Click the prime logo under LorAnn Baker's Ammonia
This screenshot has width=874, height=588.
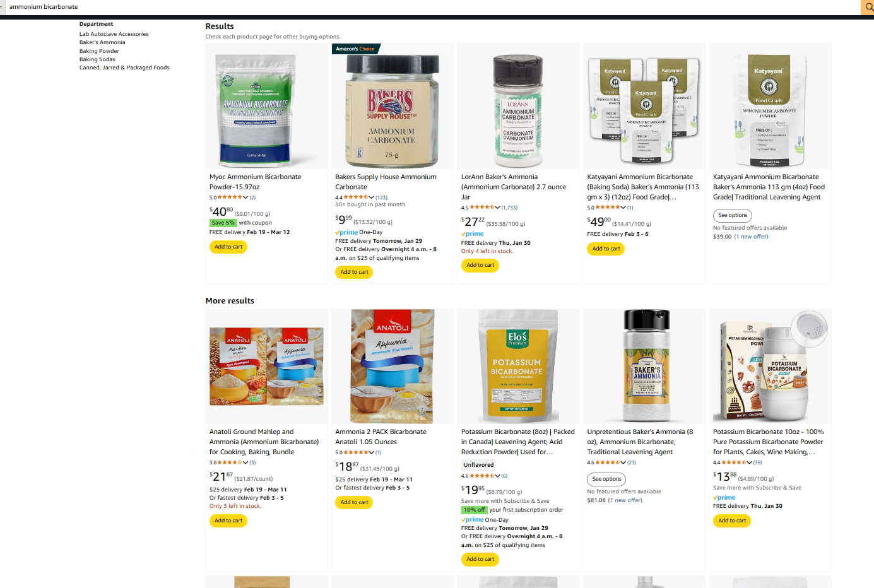[x=473, y=233]
